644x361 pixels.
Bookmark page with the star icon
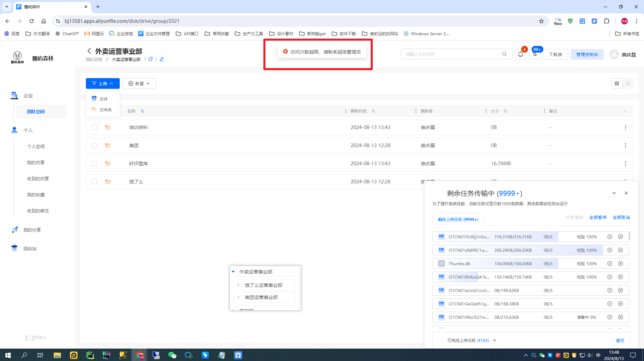(x=541, y=21)
